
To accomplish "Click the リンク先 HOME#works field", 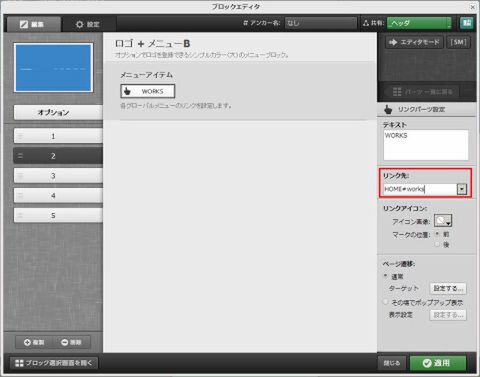I will click(420, 189).
